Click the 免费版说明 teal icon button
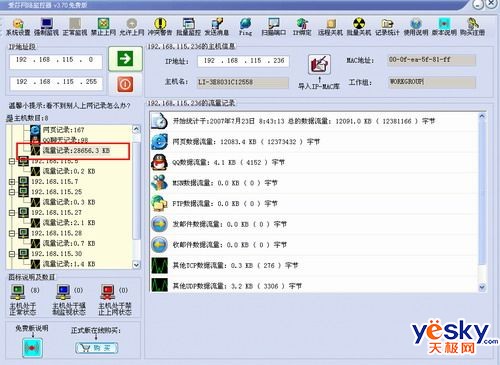 click(x=32, y=348)
